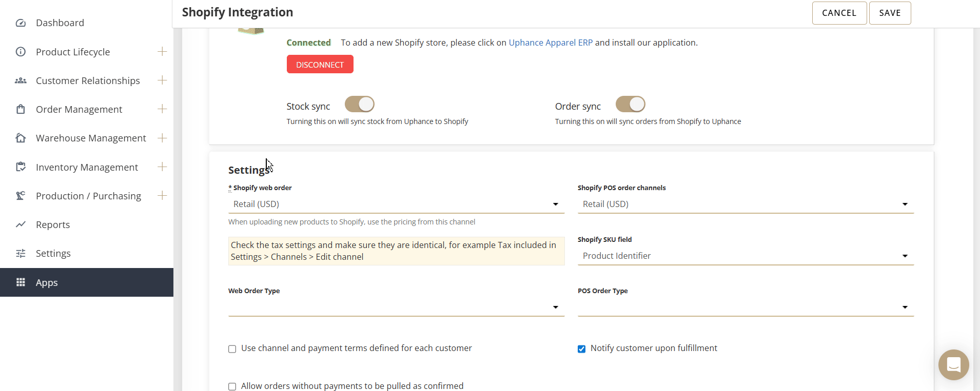Open the Shopify SKU field dropdown

[x=746, y=256]
